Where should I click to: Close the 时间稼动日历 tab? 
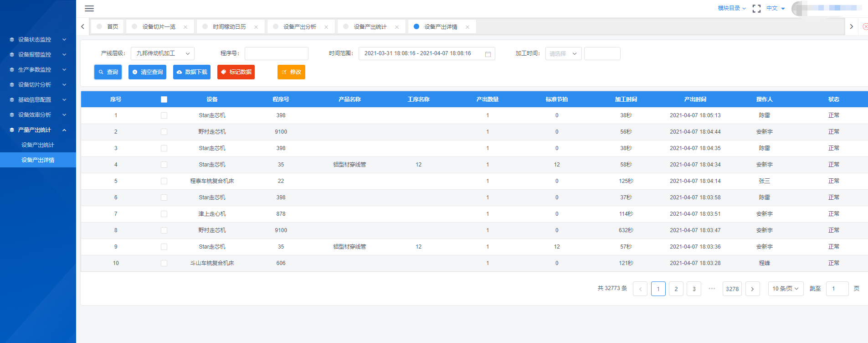pos(256,27)
